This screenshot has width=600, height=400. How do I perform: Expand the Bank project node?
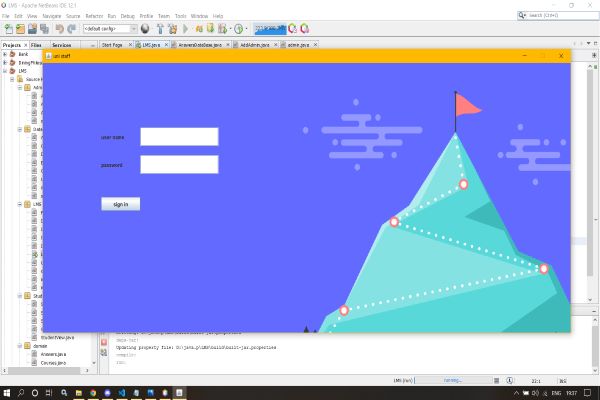click(6, 55)
